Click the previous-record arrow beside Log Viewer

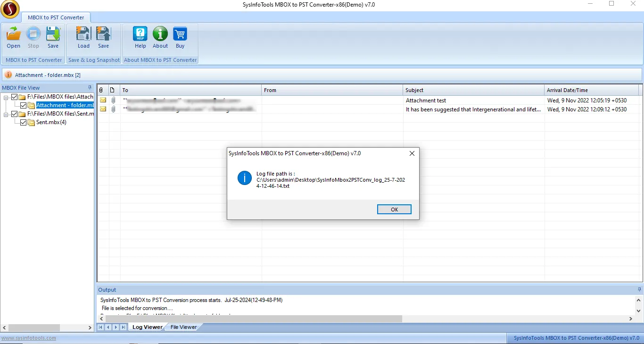pyautogui.click(x=108, y=327)
